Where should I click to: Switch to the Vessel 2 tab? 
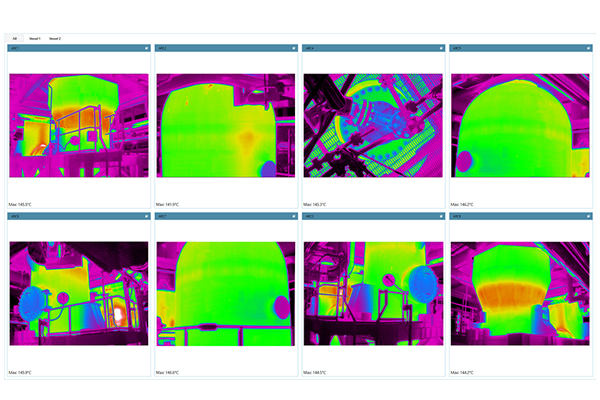click(55, 39)
